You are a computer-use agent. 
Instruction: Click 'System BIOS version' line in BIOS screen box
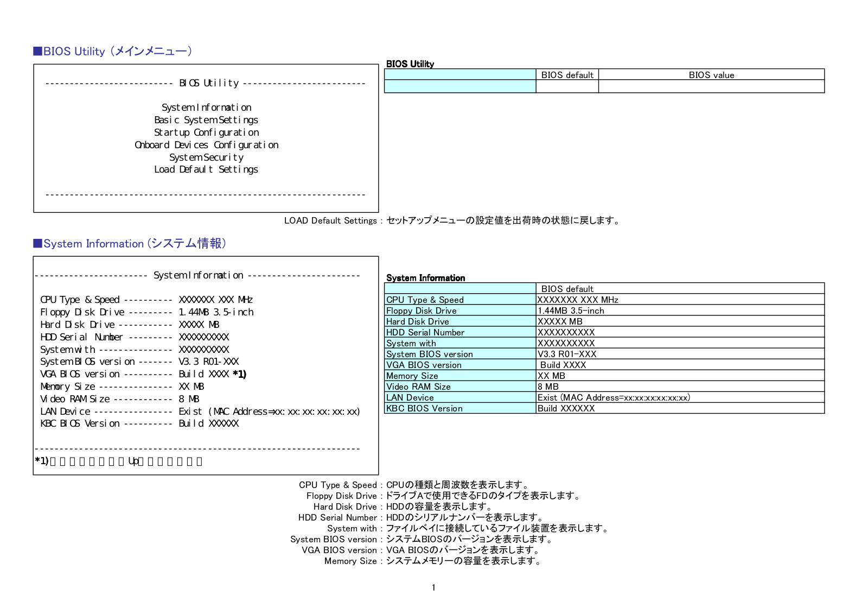click(x=139, y=362)
